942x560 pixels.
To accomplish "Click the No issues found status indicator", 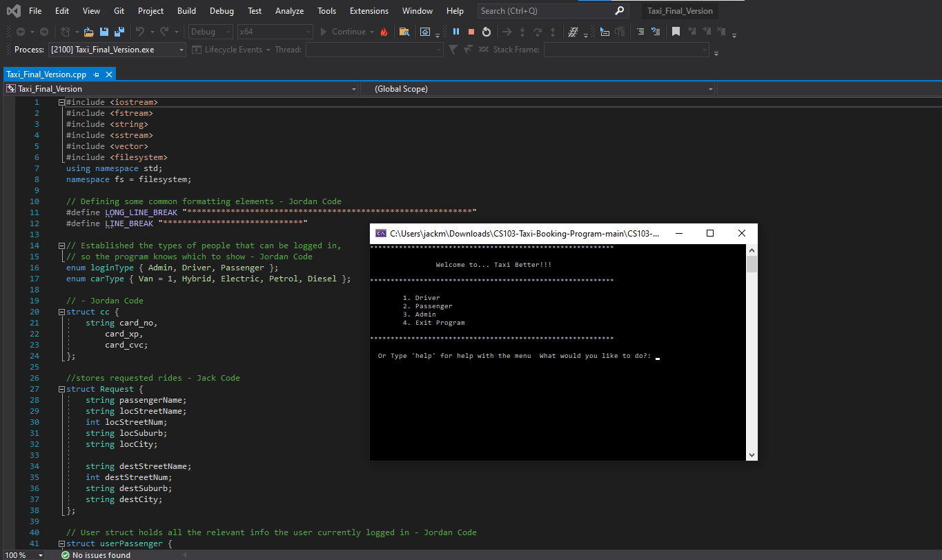I will click(96, 555).
